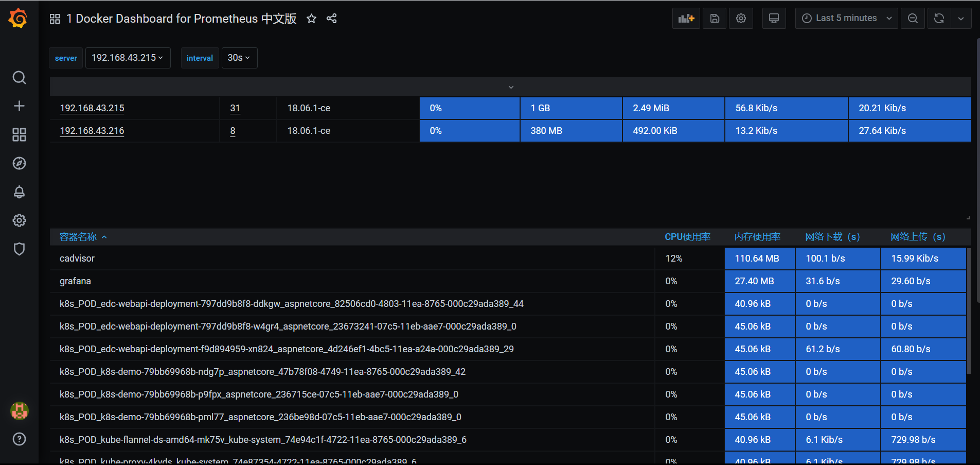
Task: Click the dashboard grid icon beside title
Action: (55, 19)
